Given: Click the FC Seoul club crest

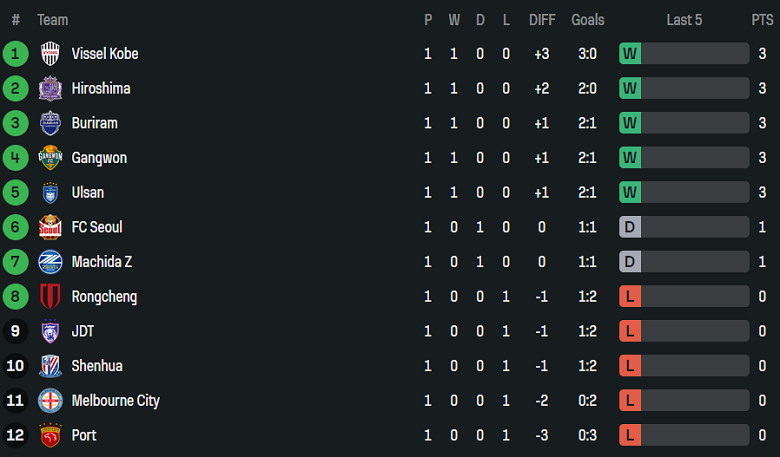Looking at the screenshot, I should pos(50,227).
